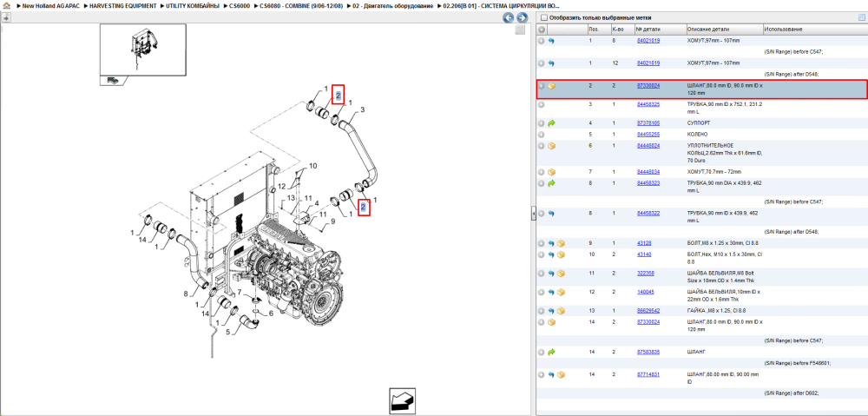Screen dimensions: 868x416
Task: Click '(S/N Range) before F548601;' text
Action: pyautogui.click(x=798, y=363)
